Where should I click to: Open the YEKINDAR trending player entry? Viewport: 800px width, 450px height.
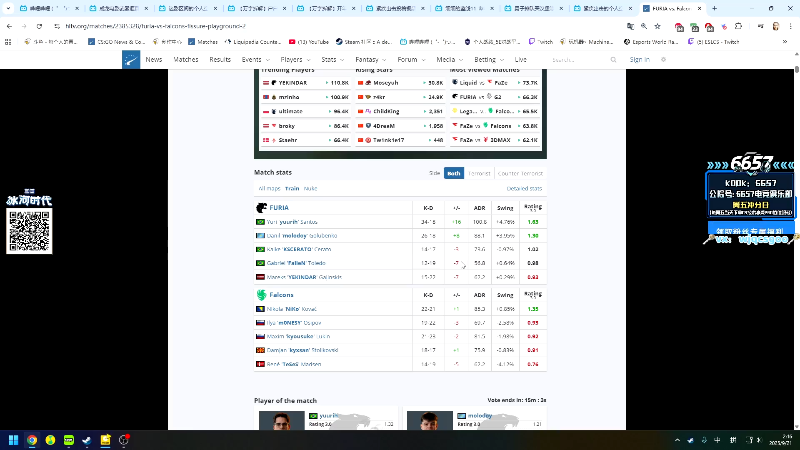pyautogui.click(x=305, y=83)
